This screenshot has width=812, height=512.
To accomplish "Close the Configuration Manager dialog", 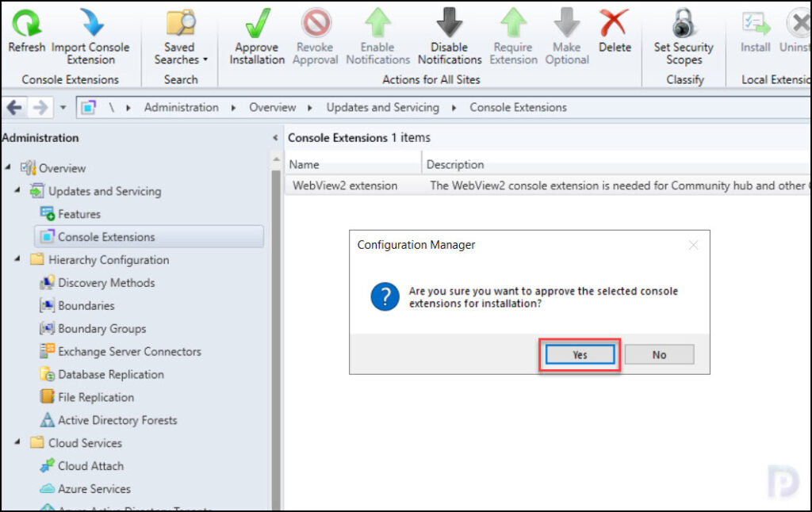I will coord(693,245).
